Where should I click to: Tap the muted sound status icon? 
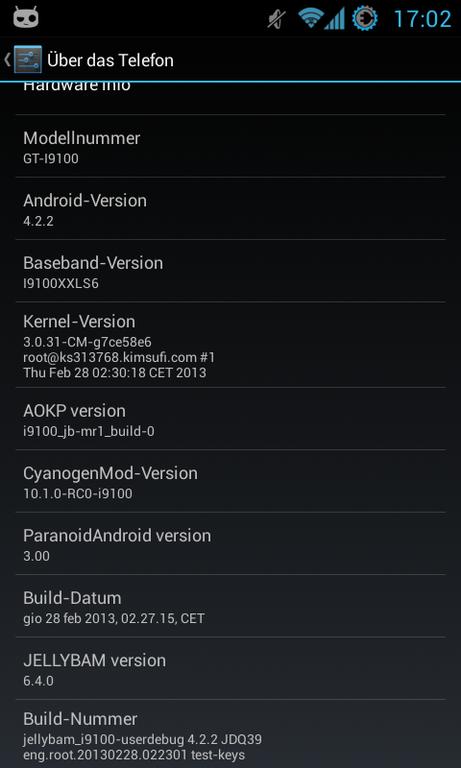click(277, 19)
